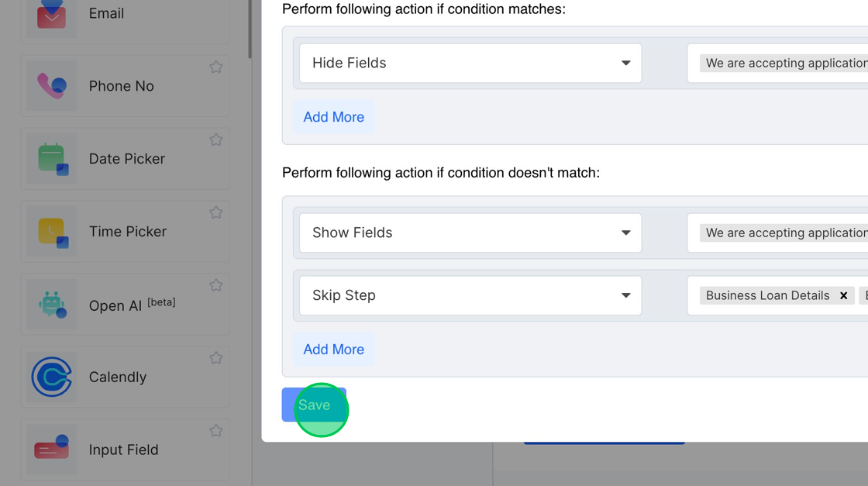868x486 pixels.
Task: Click Add More under condition doesn't match
Action: tap(333, 350)
